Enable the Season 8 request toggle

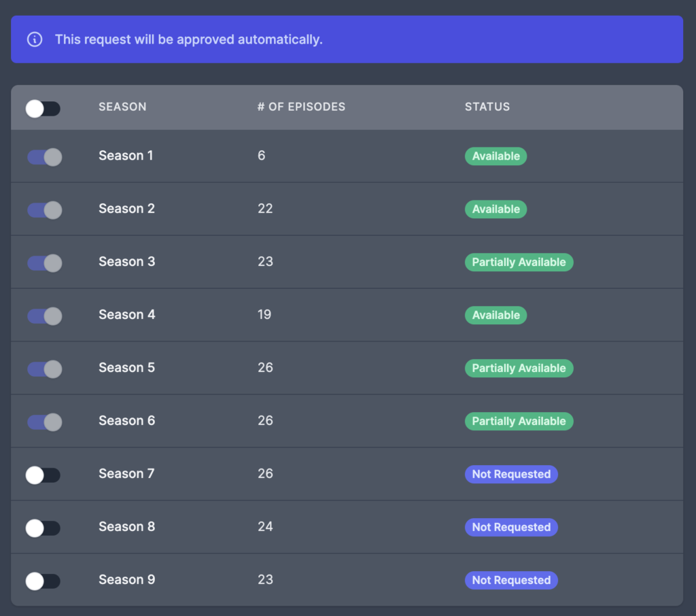point(43,528)
